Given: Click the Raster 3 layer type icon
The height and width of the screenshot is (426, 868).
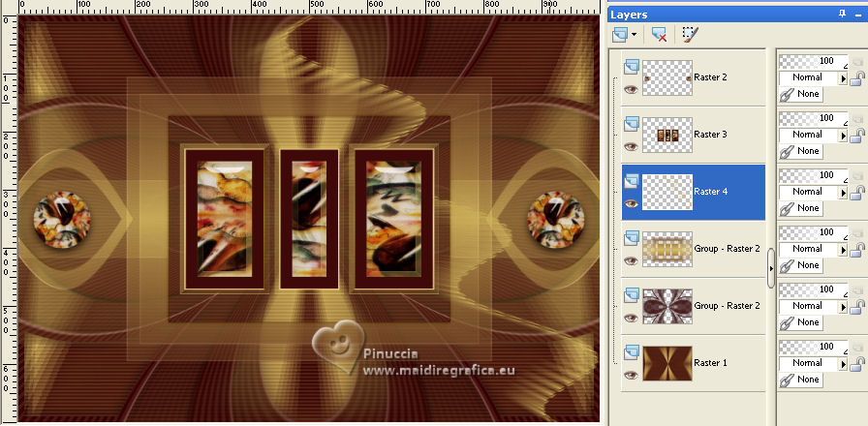Looking at the screenshot, I should tap(631, 125).
